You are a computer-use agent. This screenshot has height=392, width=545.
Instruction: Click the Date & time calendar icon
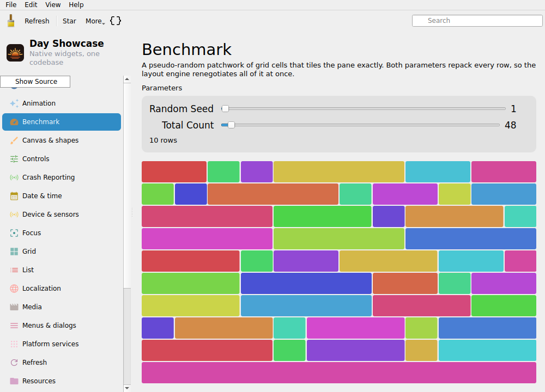point(14,196)
